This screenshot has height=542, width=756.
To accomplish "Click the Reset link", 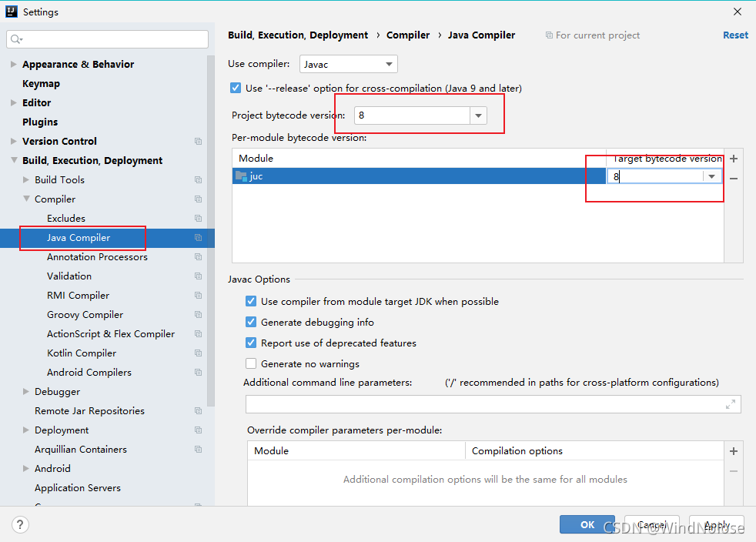I will (x=735, y=35).
